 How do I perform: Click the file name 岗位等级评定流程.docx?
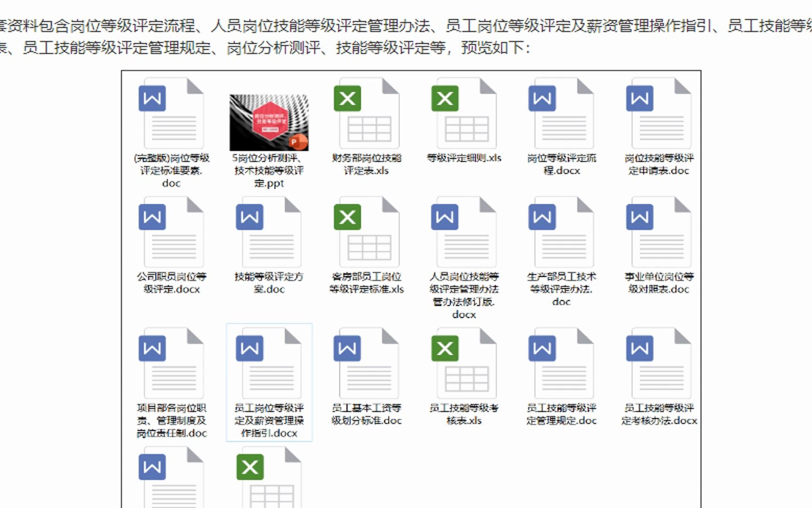(x=562, y=164)
